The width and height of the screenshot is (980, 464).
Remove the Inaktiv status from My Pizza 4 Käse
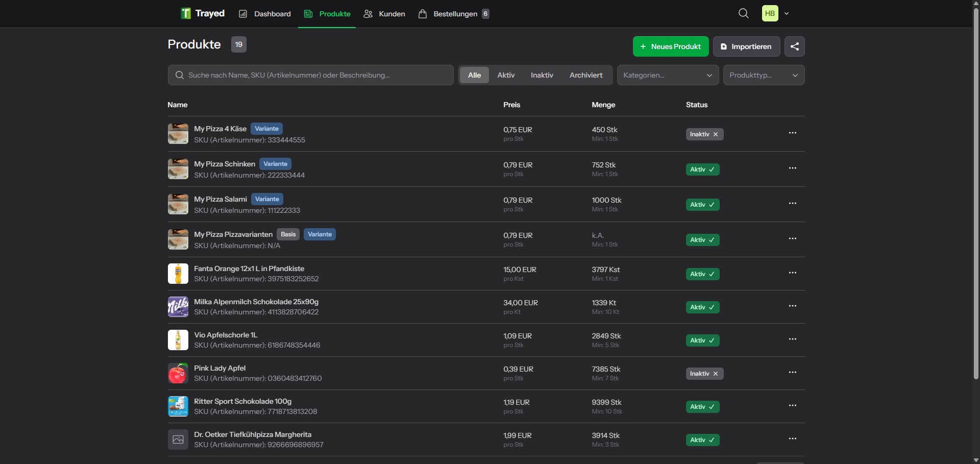pyautogui.click(x=716, y=134)
